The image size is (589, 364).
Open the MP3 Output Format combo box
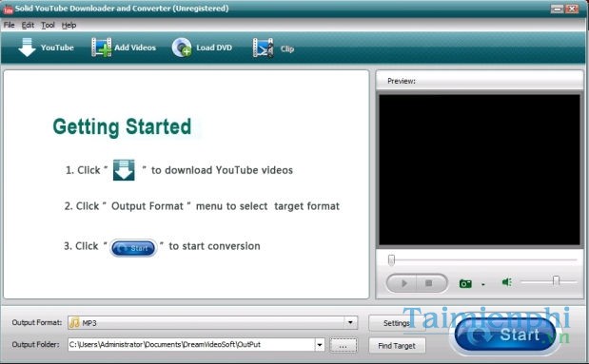tap(212, 323)
